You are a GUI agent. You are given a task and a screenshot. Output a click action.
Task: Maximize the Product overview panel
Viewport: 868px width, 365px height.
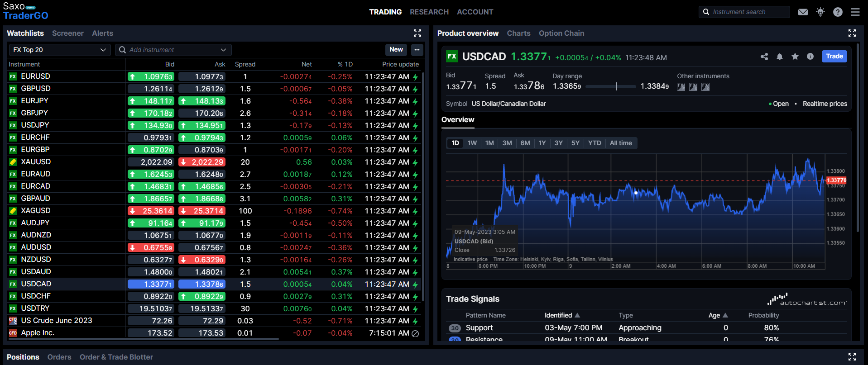[x=852, y=33]
